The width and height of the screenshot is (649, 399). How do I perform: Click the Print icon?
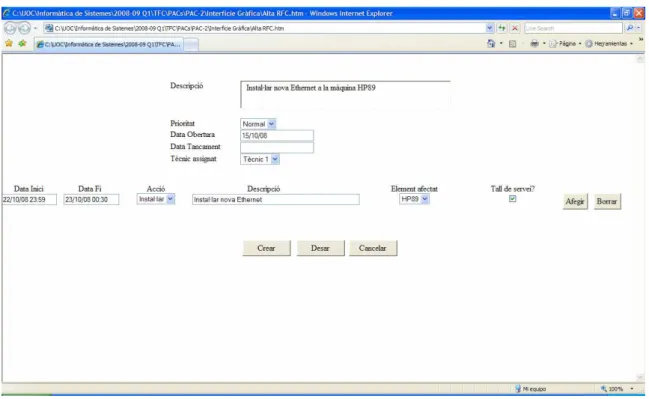[x=535, y=43]
